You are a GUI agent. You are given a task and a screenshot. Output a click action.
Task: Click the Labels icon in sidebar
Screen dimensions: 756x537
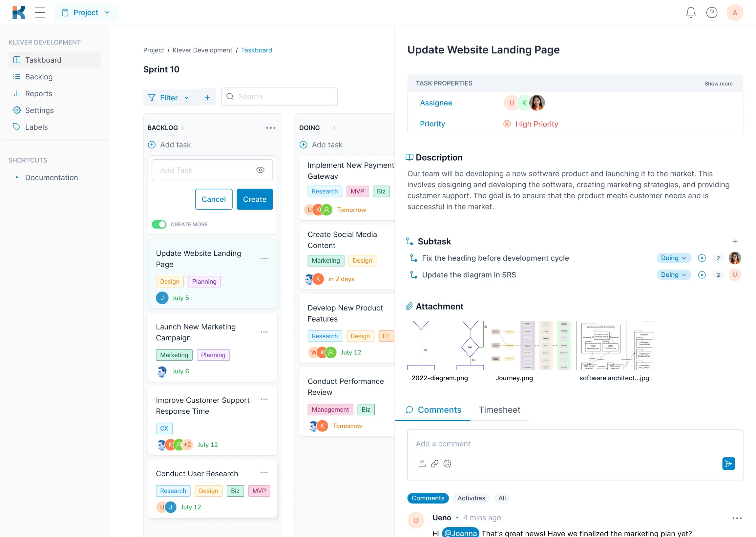17,127
